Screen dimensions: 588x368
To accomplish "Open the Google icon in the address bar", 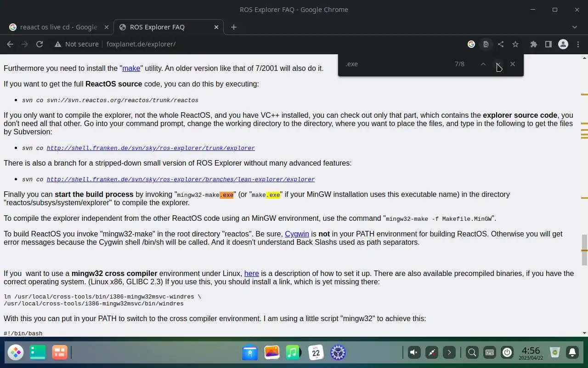I will tap(471, 44).
